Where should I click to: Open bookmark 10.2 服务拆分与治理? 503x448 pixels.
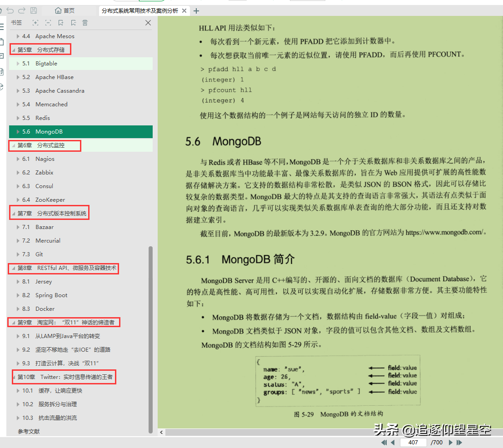click(x=50, y=404)
